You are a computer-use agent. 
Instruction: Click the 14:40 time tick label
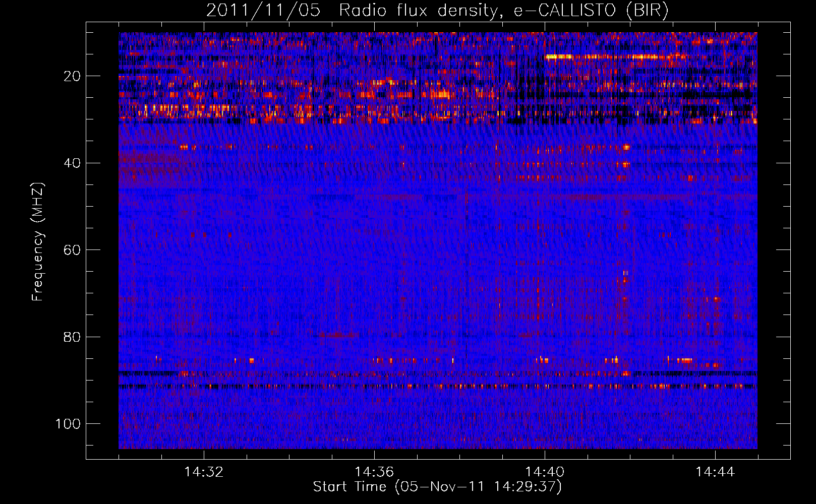(x=545, y=472)
